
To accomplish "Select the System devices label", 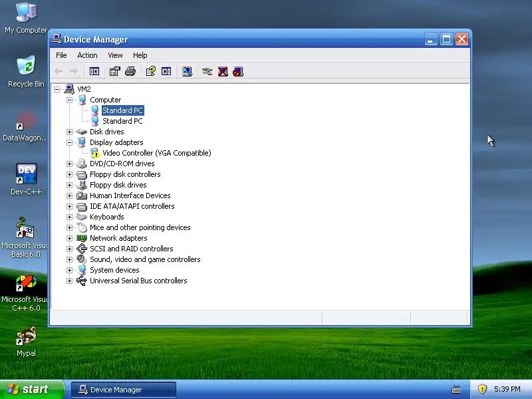I will (x=114, y=270).
